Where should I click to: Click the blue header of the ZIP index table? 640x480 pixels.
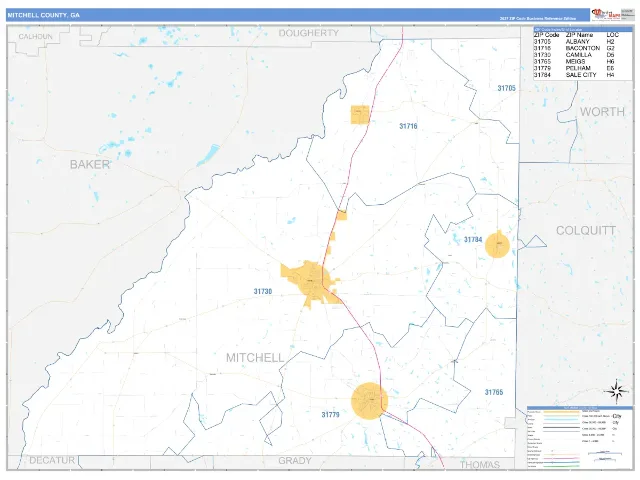582,29
